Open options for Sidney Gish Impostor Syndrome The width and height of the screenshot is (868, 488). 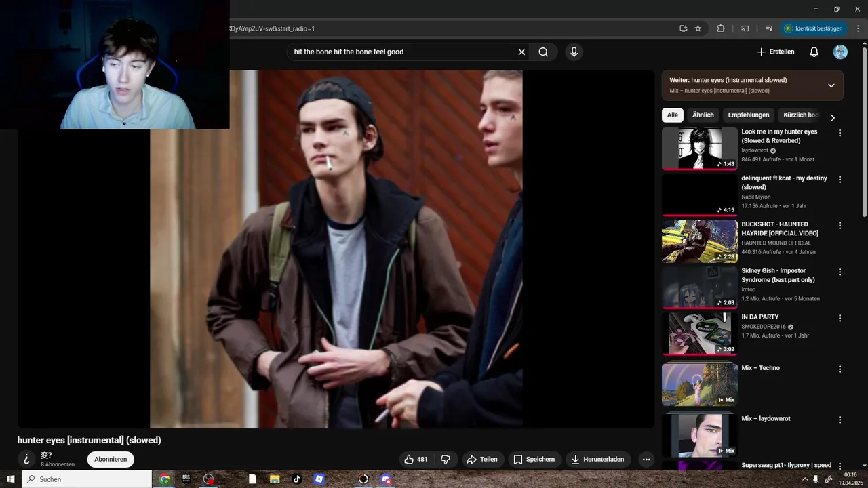pyautogui.click(x=840, y=272)
